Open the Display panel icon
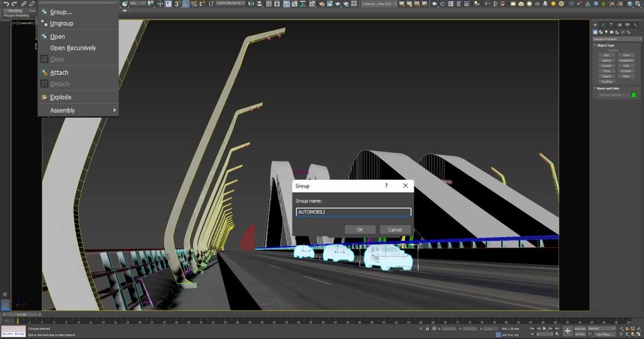The image size is (644, 339). [628, 25]
